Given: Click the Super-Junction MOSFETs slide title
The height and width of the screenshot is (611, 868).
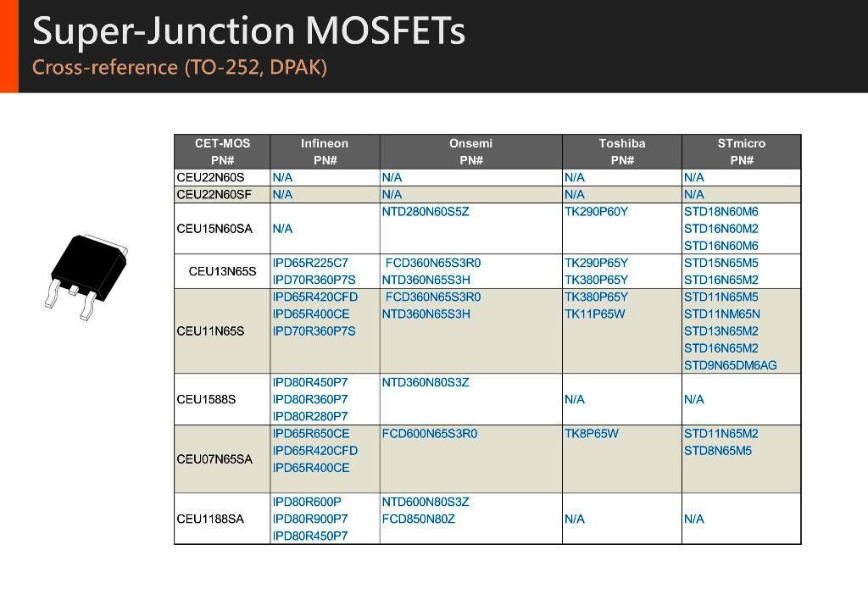Looking at the screenshot, I should (x=248, y=31).
